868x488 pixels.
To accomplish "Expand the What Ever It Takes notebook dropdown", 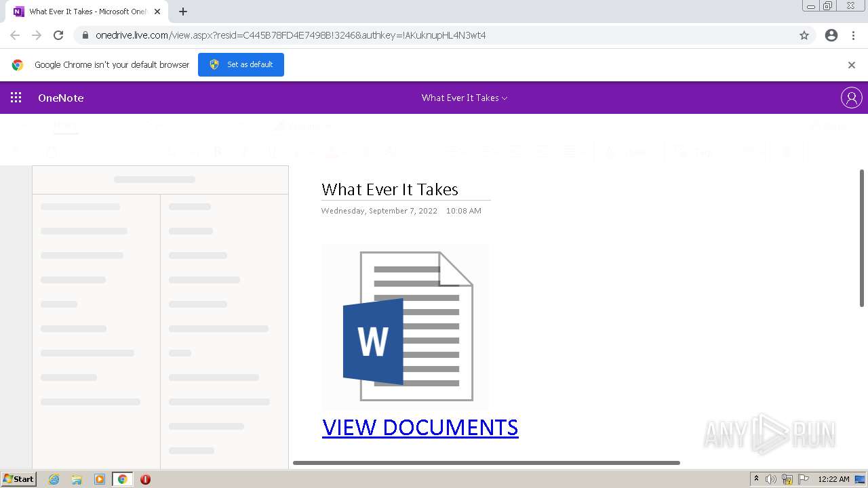I will pos(465,98).
